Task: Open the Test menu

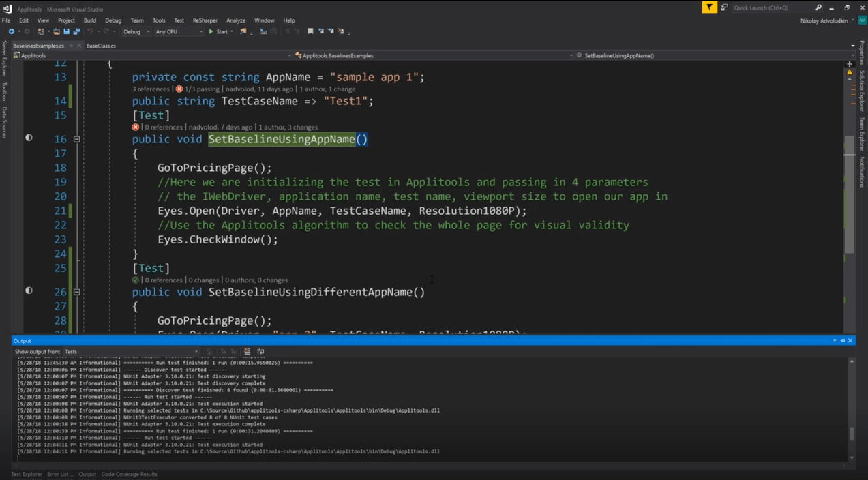Action: pos(179,20)
